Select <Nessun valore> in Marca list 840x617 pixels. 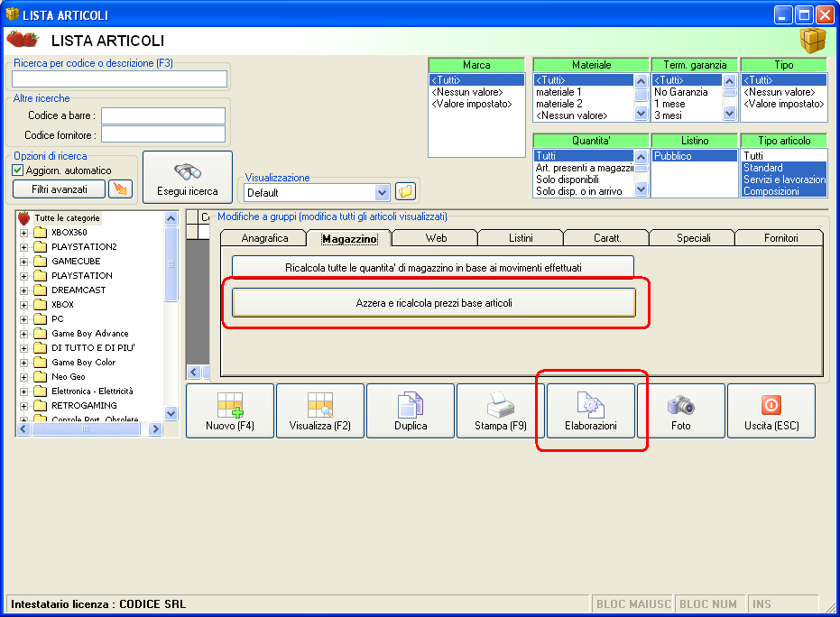pos(476,92)
